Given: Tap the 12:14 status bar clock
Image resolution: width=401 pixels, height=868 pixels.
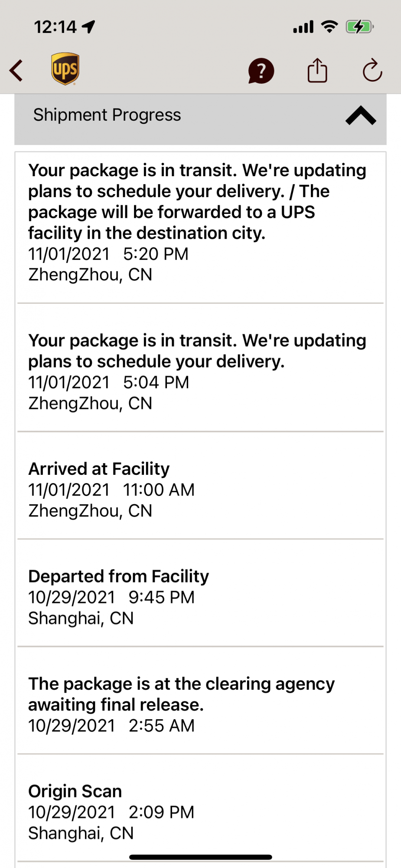Looking at the screenshot, I should coord(55,27).
